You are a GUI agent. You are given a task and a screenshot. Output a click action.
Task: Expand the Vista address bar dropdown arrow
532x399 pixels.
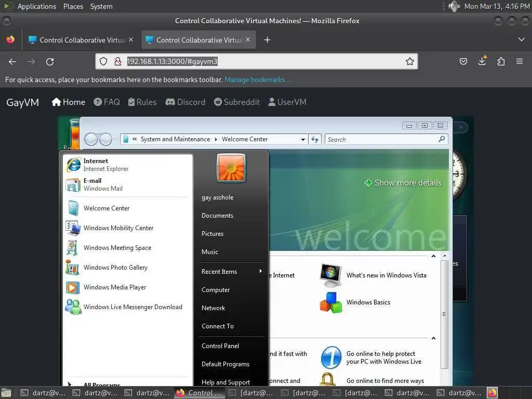303,139
